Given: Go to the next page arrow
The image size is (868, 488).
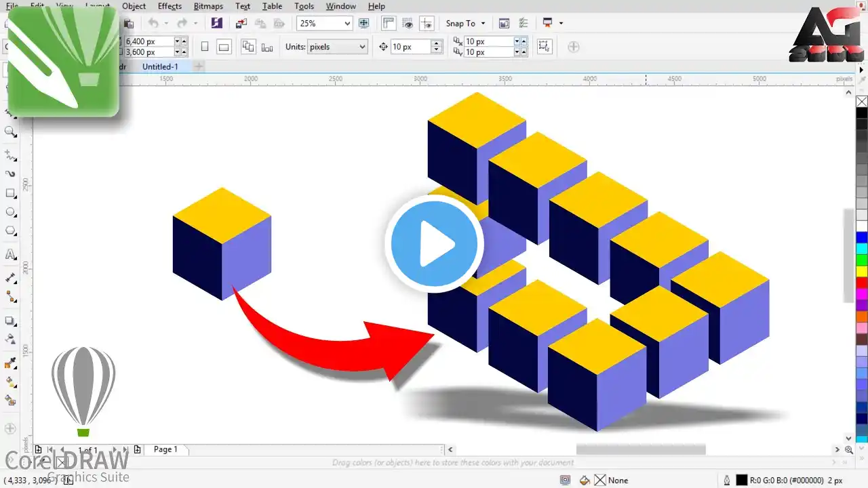Looking at the screenshot, I should pyautogui.click(x=113, y=449).
